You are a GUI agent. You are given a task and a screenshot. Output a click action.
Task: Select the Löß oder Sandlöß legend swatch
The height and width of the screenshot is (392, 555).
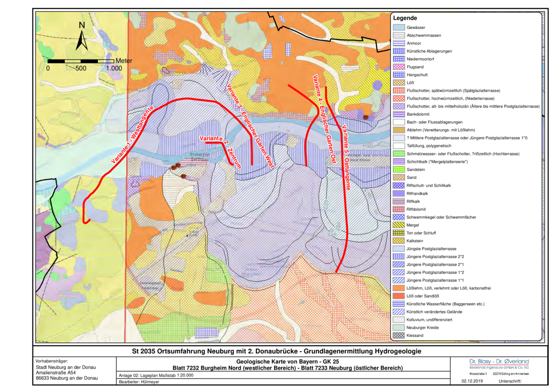(x=399, y=296)
